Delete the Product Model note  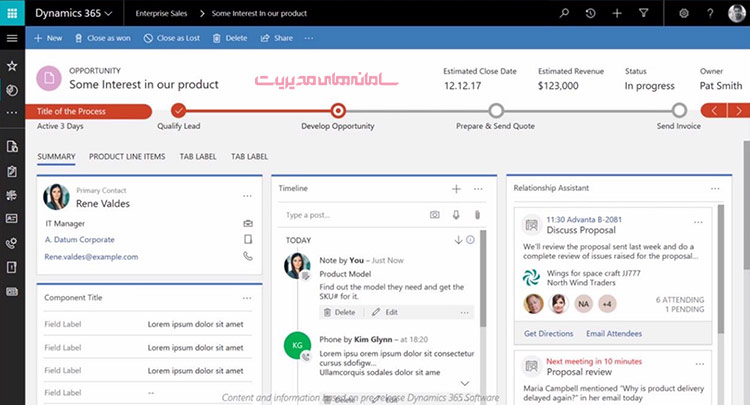(x=340, y=312)
